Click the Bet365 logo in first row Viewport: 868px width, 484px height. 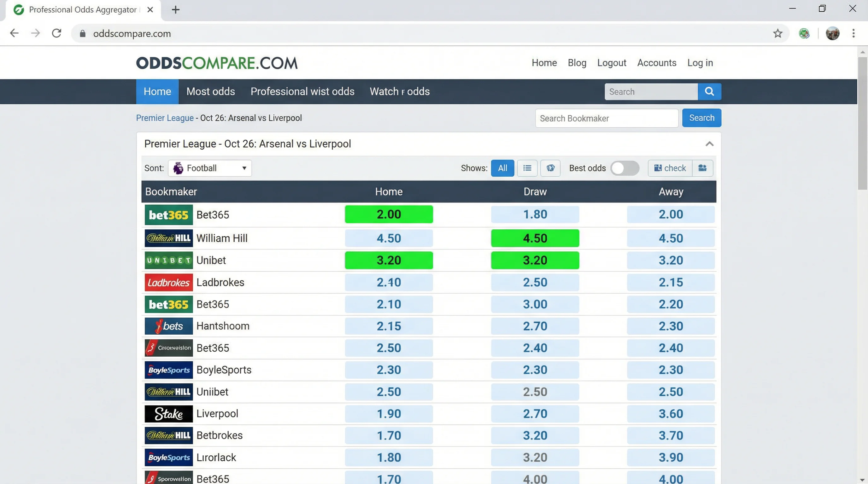click(x=169, y=215)
